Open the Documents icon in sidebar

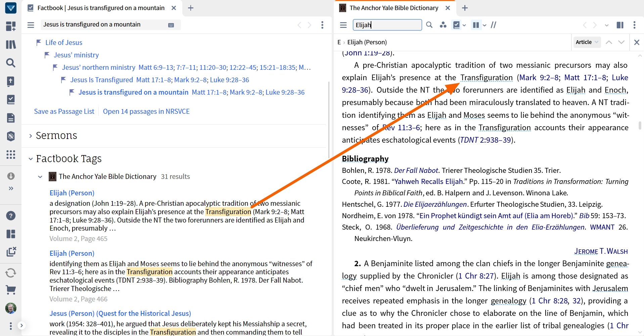tap(11, 118)
